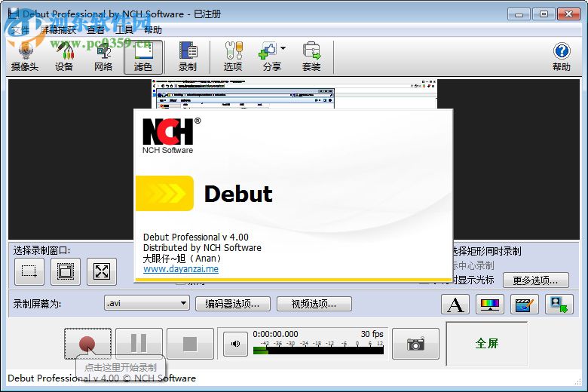The height and width of the screenshot is (392, 588).
Task: Select the 设备 device source icon
Action: click(x=64, y=57)
